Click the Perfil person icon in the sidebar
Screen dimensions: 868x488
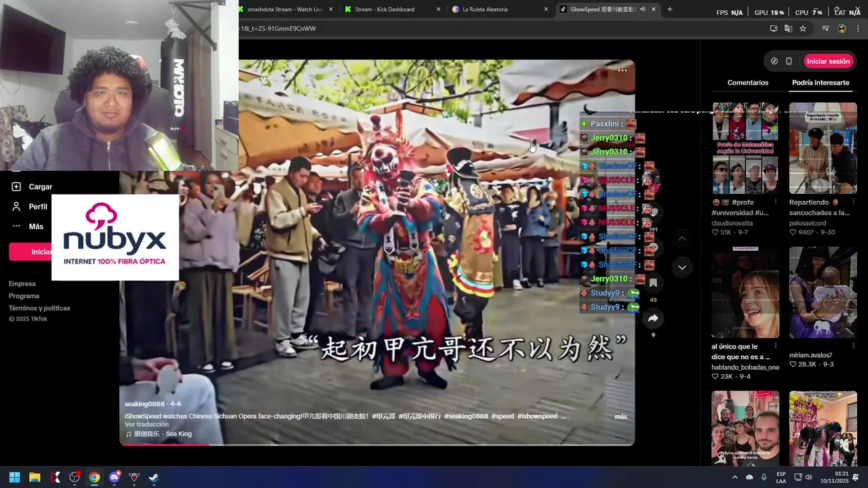[16, 207]
